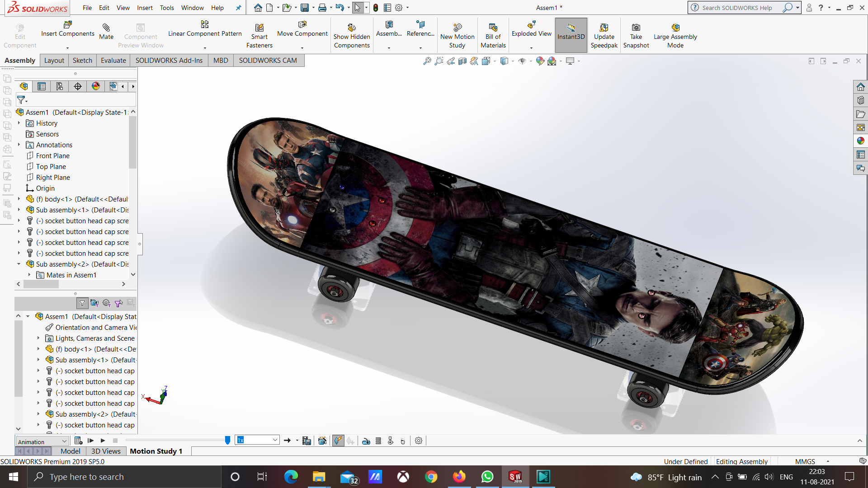Click the Section View icon
Viewport: 868px width, 488px height.
tap(462, 61)
